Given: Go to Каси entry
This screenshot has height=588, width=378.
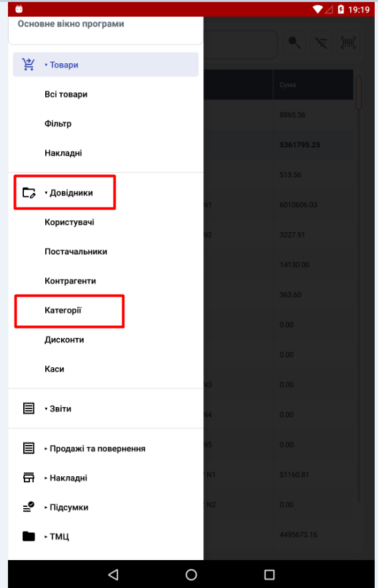Looking at the screenshot, I should click(x=54, y=368).
